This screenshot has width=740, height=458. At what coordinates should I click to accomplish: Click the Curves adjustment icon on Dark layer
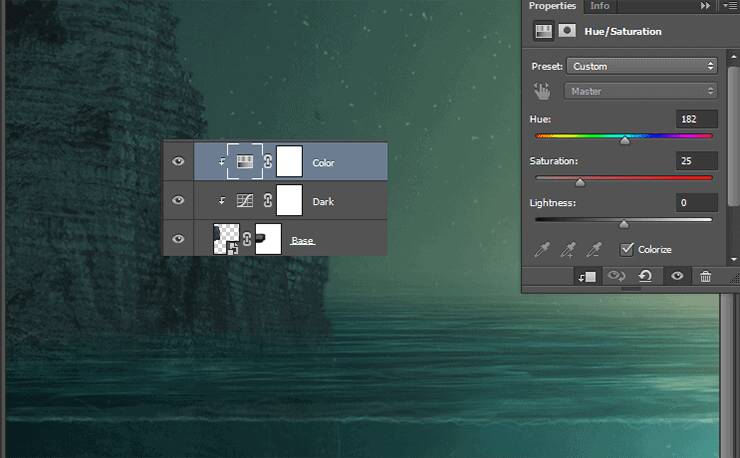pyautogui.click(x=244, y=201)
